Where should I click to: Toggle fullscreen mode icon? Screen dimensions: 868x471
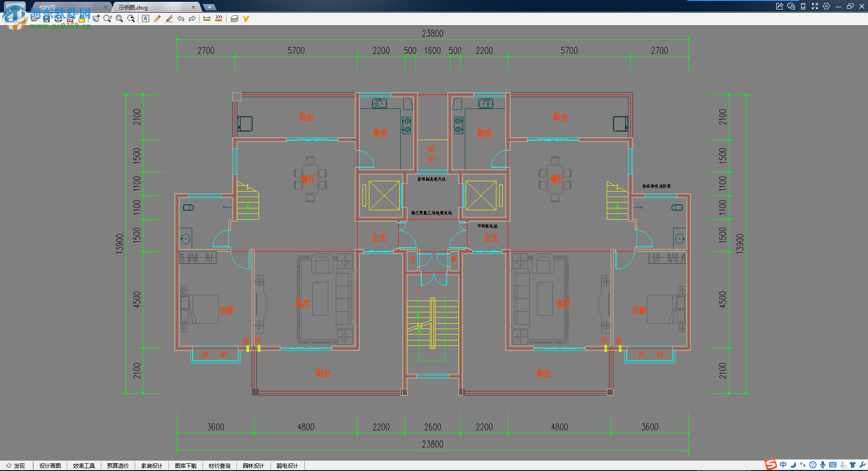(x=815, y=6)
